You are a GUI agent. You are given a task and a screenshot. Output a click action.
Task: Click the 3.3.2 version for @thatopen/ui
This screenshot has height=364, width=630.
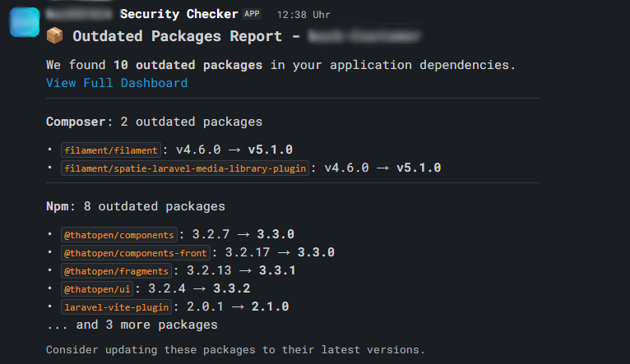click(x=231, y=288)
